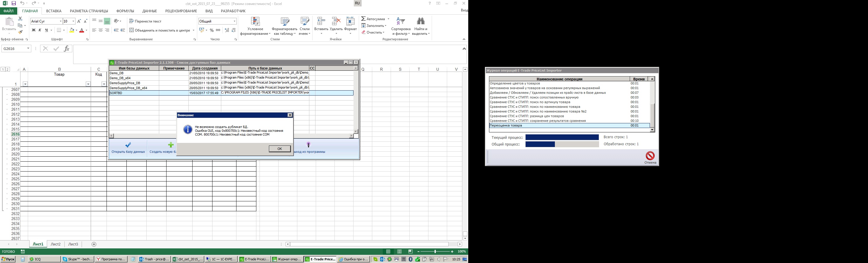The width and height of the screenshot is (868, 263).
Task: Open Cell Styles (Стили ячеек) gallery
Action: coord(305,26)
